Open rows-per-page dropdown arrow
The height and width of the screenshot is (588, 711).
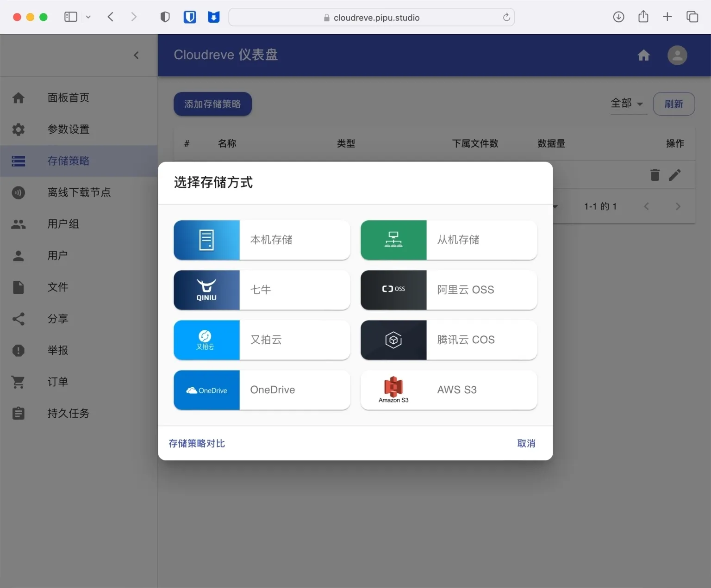(555, 206)
